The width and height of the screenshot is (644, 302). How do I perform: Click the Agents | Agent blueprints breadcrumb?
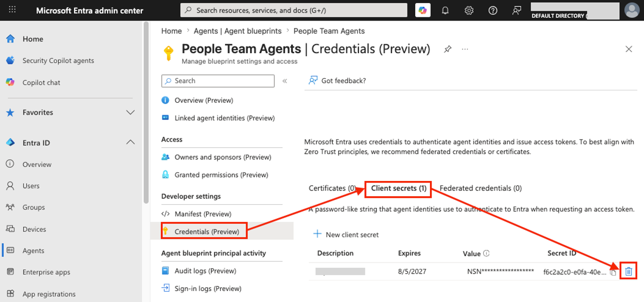click(x=238, y=31)
